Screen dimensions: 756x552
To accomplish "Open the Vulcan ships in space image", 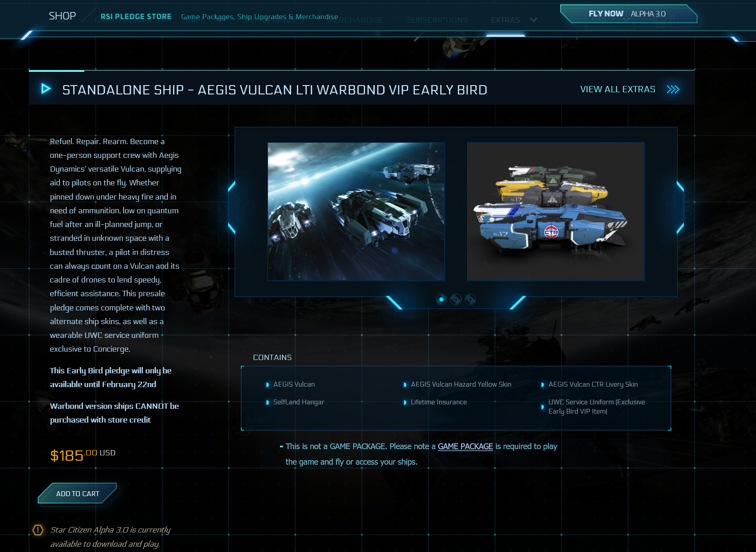I will (356, 211).
